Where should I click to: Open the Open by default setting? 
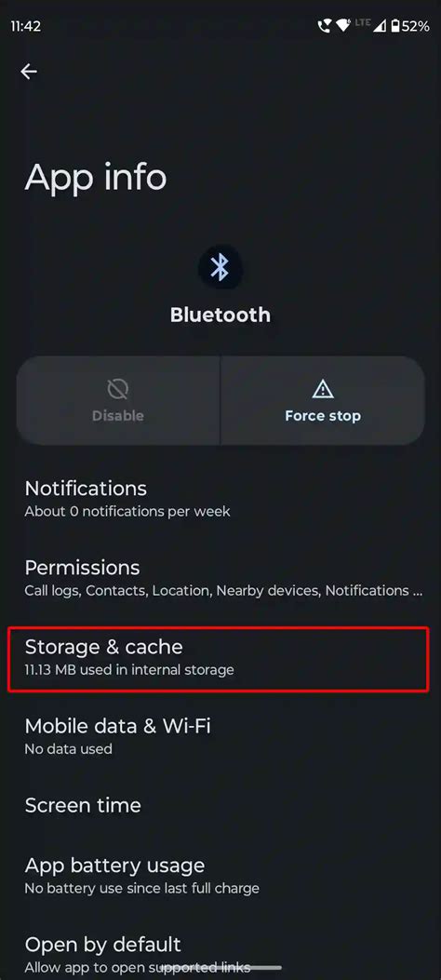coord(220,955)
